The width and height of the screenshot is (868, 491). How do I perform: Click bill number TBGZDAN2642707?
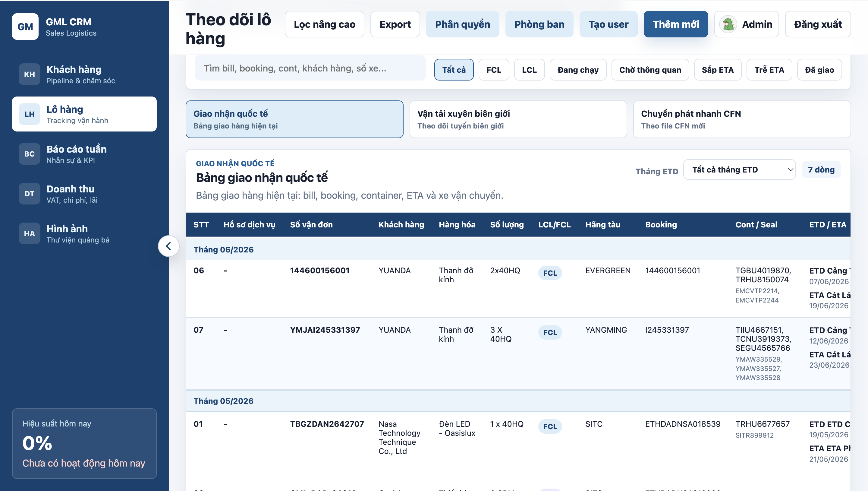click(327, 424)
